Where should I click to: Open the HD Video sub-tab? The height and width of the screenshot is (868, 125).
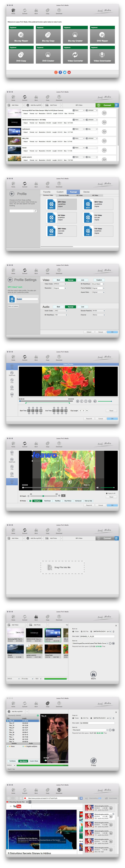coord(80,195)
